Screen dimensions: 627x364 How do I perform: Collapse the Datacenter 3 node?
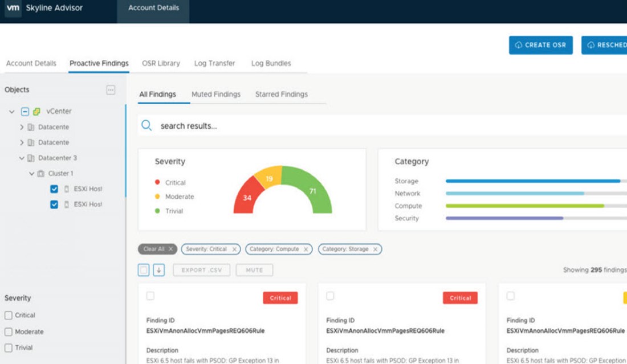(22, 158)
